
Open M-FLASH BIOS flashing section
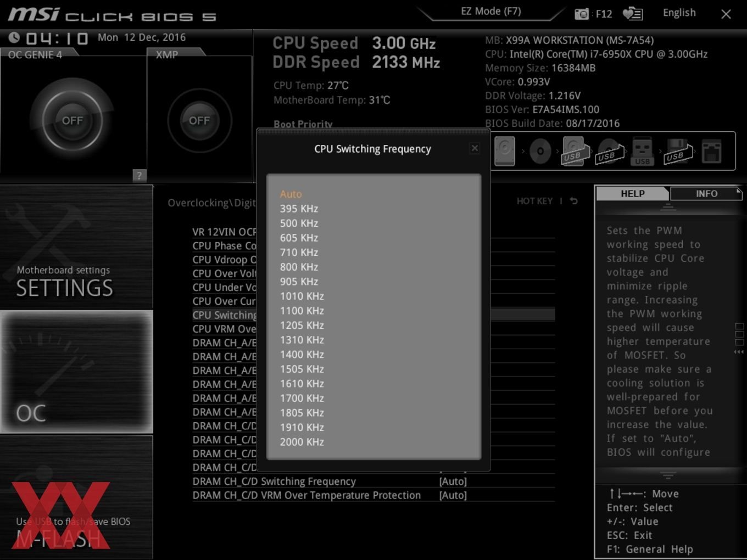[76, 497]
